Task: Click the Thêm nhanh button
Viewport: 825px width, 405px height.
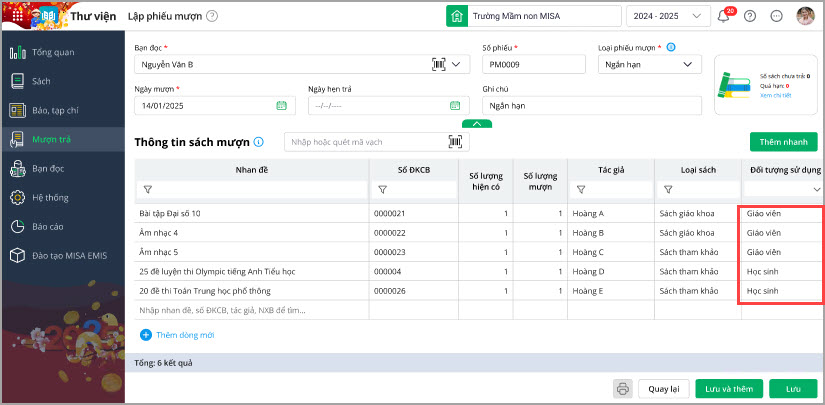Action: coord(783,142)
